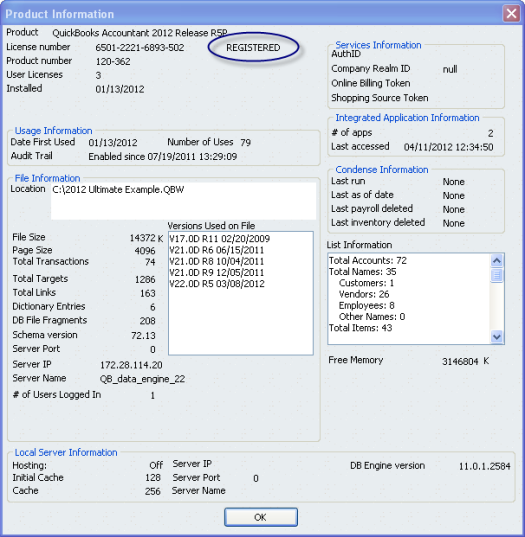
Task: Click List Information scroll down arrow
Action: tap(497, 336)
